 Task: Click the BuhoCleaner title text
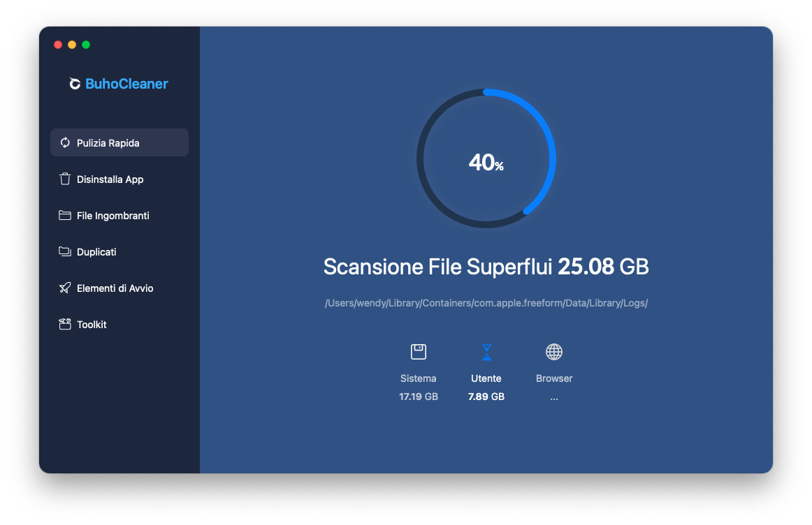click(126, 84)
